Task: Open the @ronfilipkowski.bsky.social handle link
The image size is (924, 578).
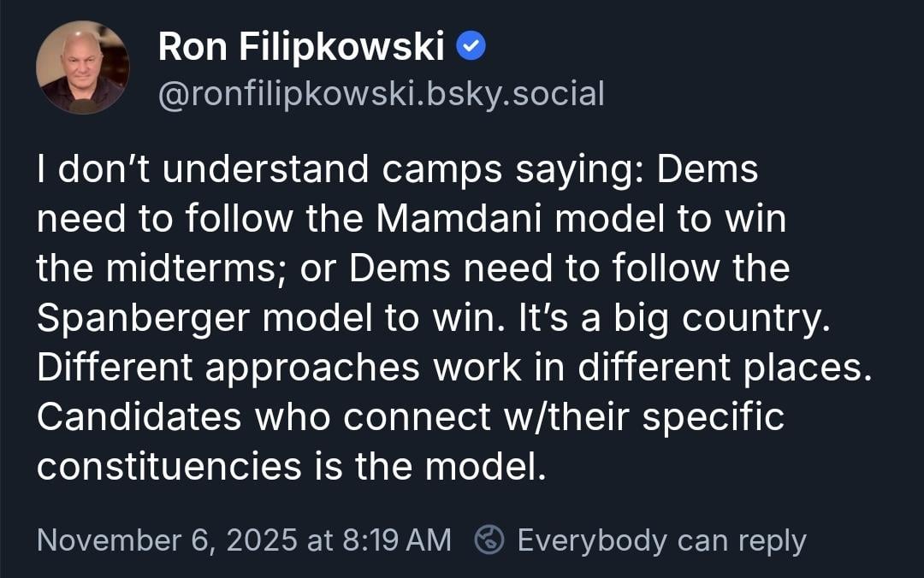Action: (381, 93)
